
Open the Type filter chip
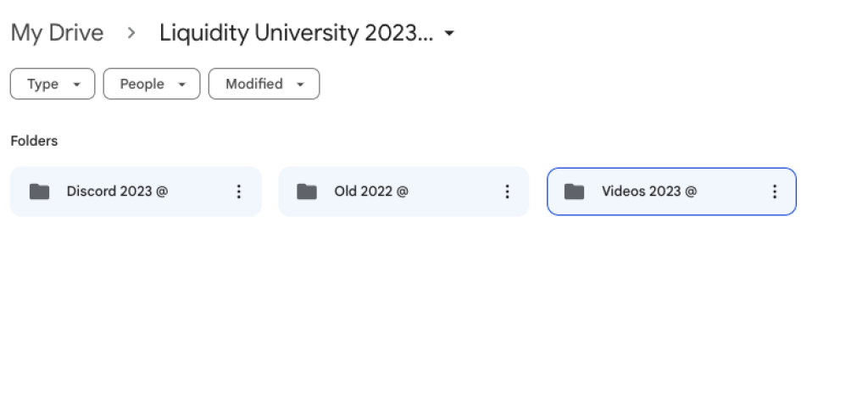[x=53, y=84]
